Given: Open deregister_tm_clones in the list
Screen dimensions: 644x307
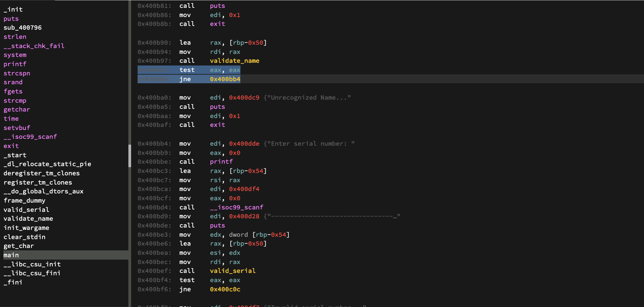Looking at the screenshot, I should pos(42,173).
